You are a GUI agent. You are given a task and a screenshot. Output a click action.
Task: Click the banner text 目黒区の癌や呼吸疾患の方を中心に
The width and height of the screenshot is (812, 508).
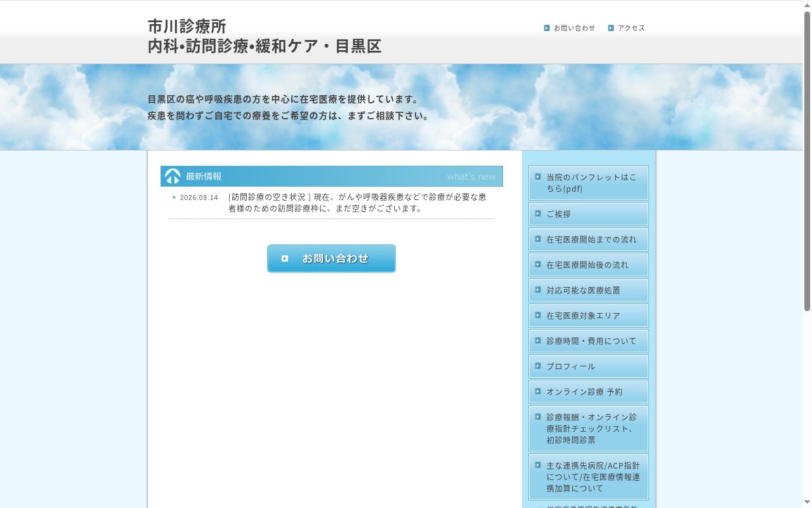284,100
